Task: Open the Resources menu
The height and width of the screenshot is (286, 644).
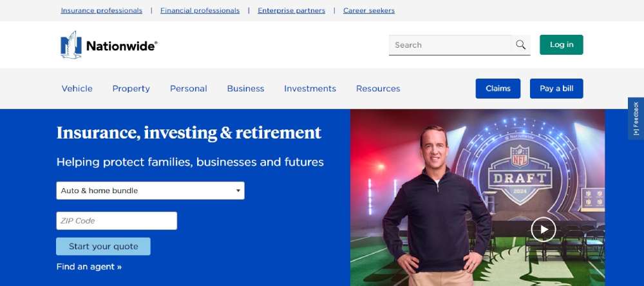Action: [378, 89]
